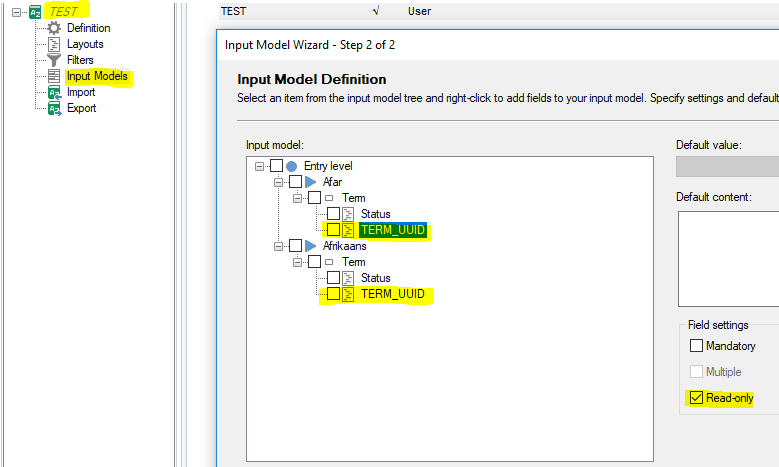Collapse the Term node under Afar
The height and width of the screenshot is (467, 779).
tap(298, 198)
